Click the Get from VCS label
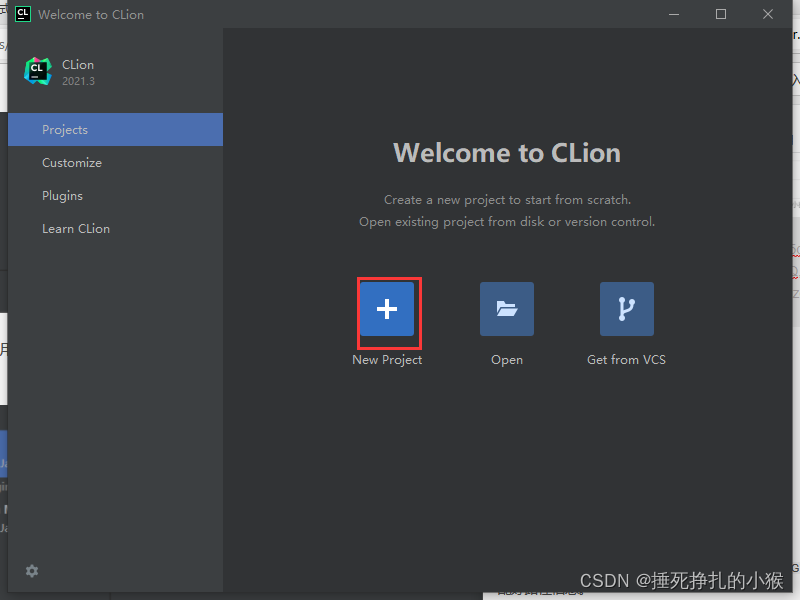This screenshot has width=800, height=600. pos(627,360)
